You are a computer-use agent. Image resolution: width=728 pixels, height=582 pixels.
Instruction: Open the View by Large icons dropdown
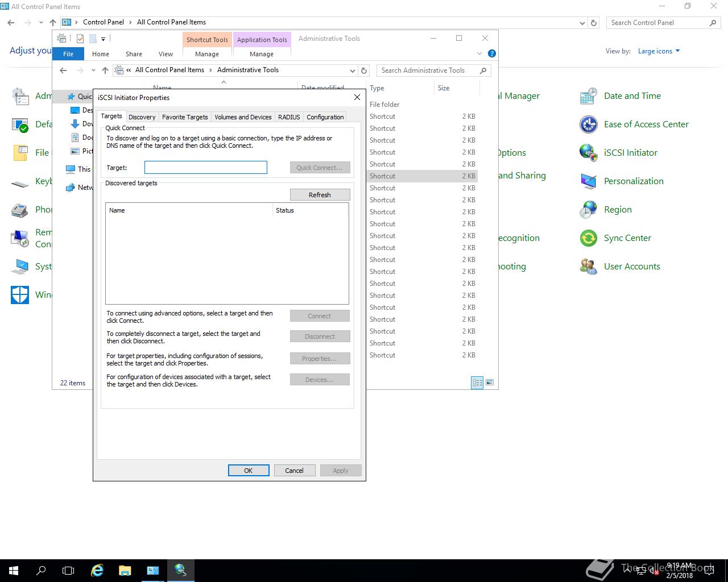(659, 51)
